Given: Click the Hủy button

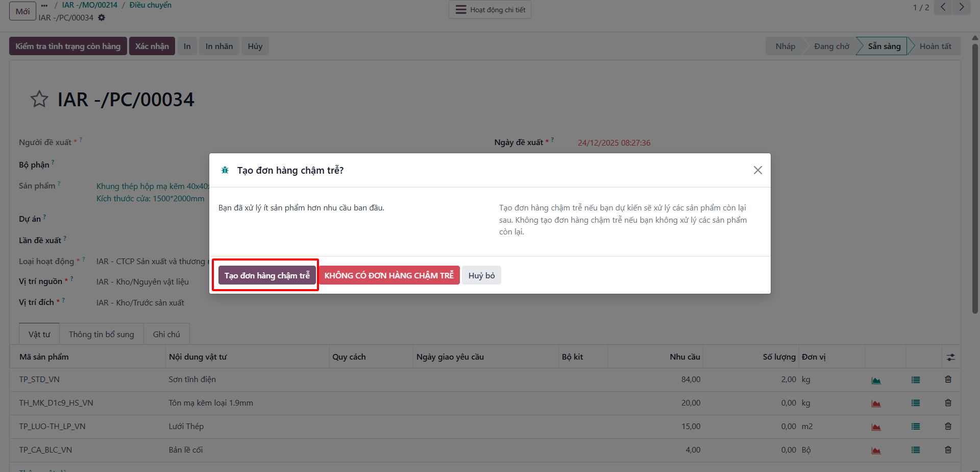Looking at the screenshot, I should point(255,46).
